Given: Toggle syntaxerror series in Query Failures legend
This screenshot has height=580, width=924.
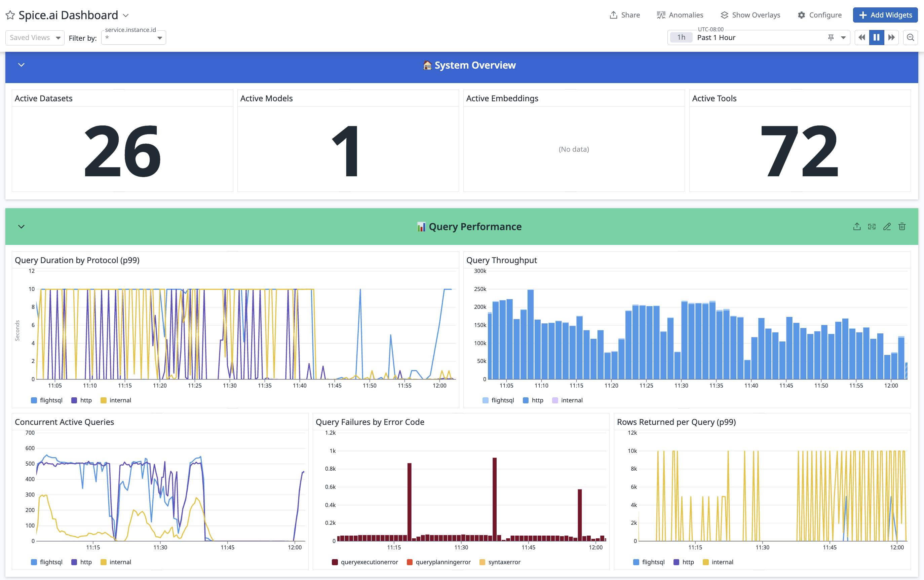Looking at the screenshot, I should click(x=504, y=562).
